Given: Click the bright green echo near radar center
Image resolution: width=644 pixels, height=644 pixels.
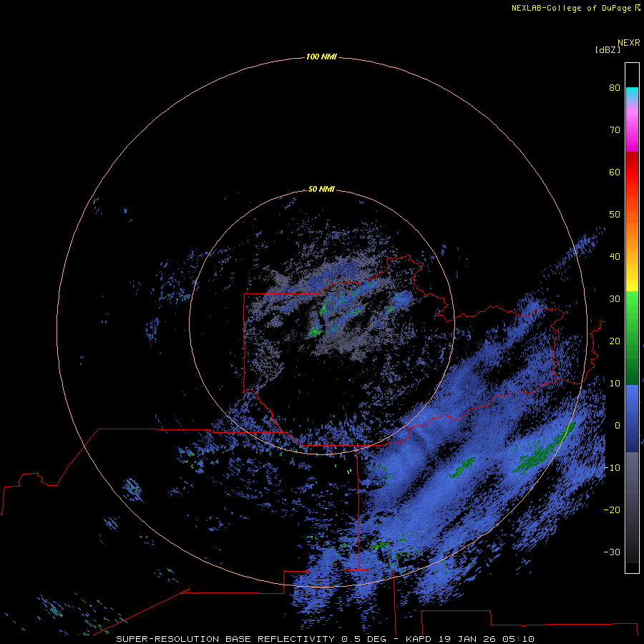Looking at the screenshot, I should click(315, 330).
